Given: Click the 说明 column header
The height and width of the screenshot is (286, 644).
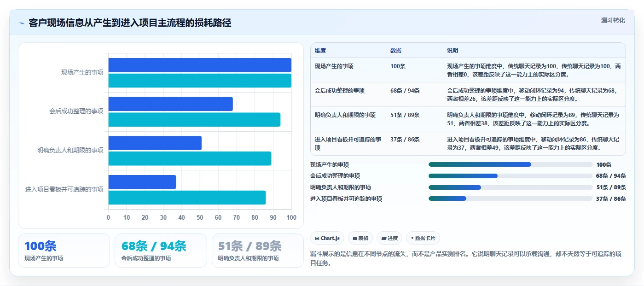Looking at the screenshot, I should click(453, 51).
